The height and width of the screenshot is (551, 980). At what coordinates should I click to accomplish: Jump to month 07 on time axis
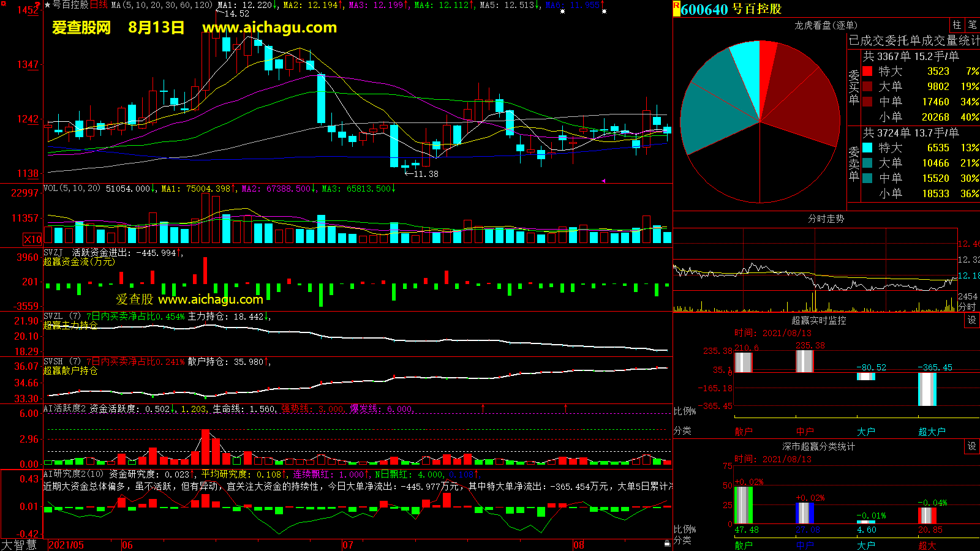(348, 545)
